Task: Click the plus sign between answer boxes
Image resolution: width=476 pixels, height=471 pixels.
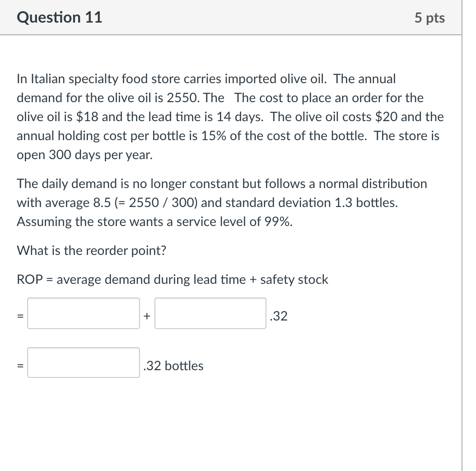Action: pyautogui.click(x=146, y=316)
